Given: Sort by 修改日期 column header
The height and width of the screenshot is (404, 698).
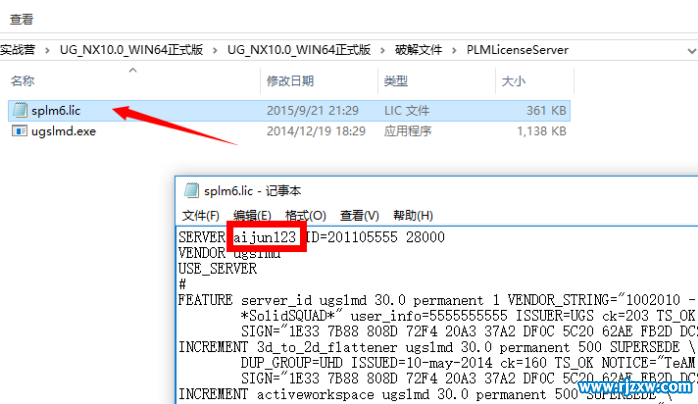Looking at the screenshot, I should coord(290,81).
